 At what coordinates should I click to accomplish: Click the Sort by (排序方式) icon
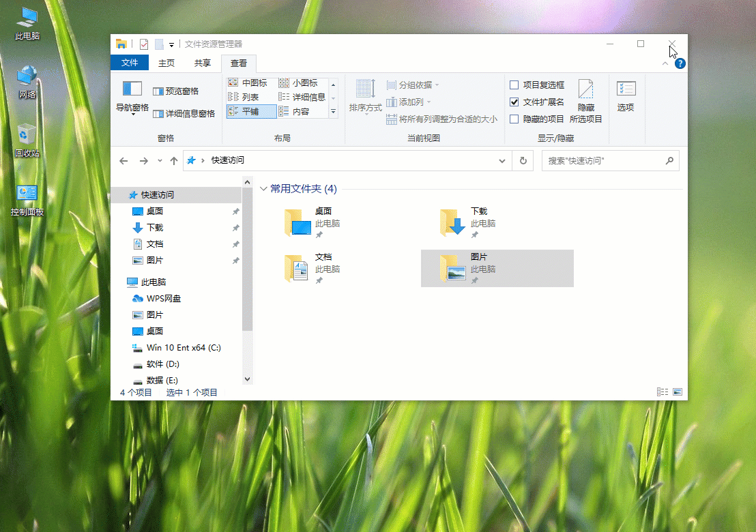365,89
